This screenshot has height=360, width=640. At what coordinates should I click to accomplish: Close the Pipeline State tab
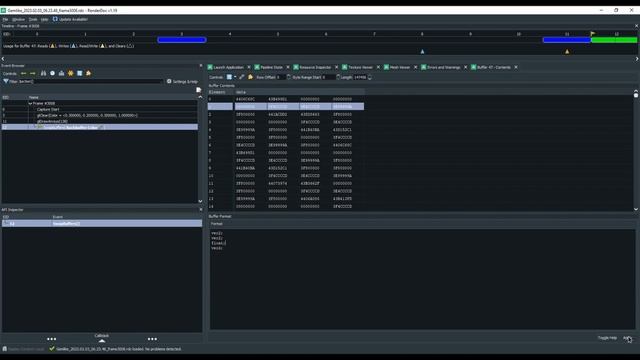tap(288, 67)
